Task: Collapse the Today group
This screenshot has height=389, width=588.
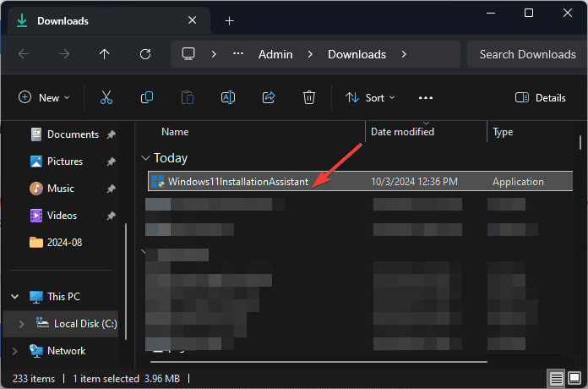Action: (x=145, y=158)
